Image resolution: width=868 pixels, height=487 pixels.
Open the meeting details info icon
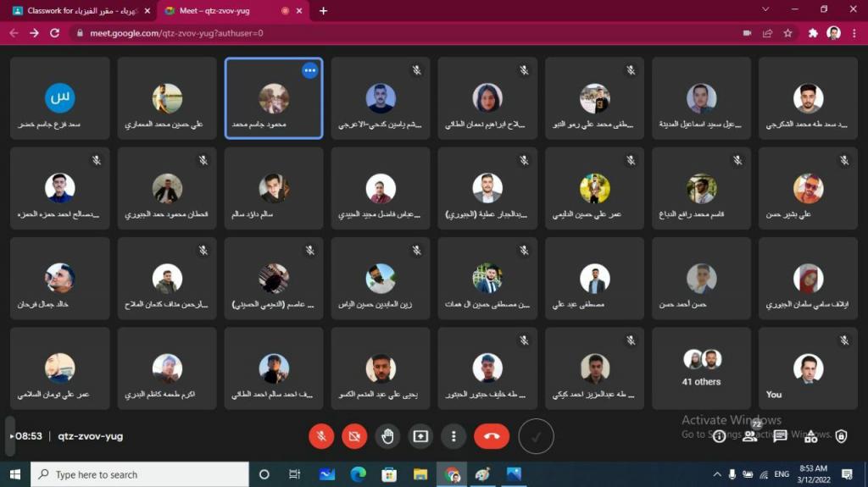point(720,436)
